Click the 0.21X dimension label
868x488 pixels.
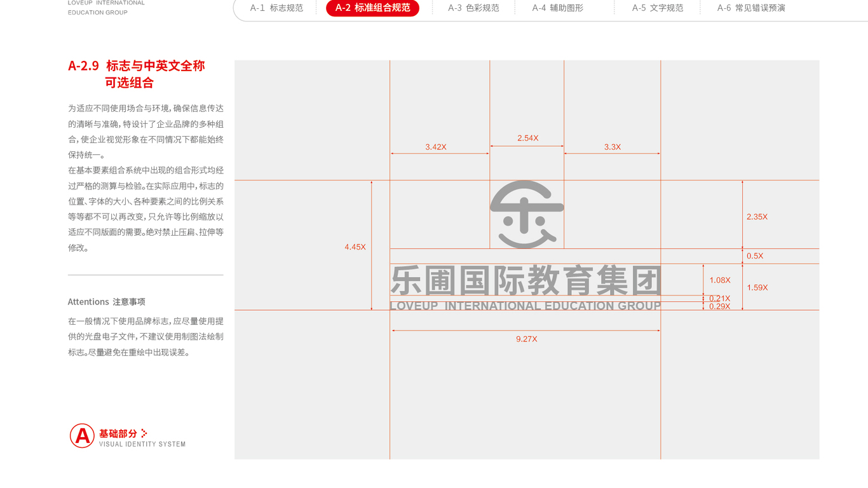click(720, 299)
